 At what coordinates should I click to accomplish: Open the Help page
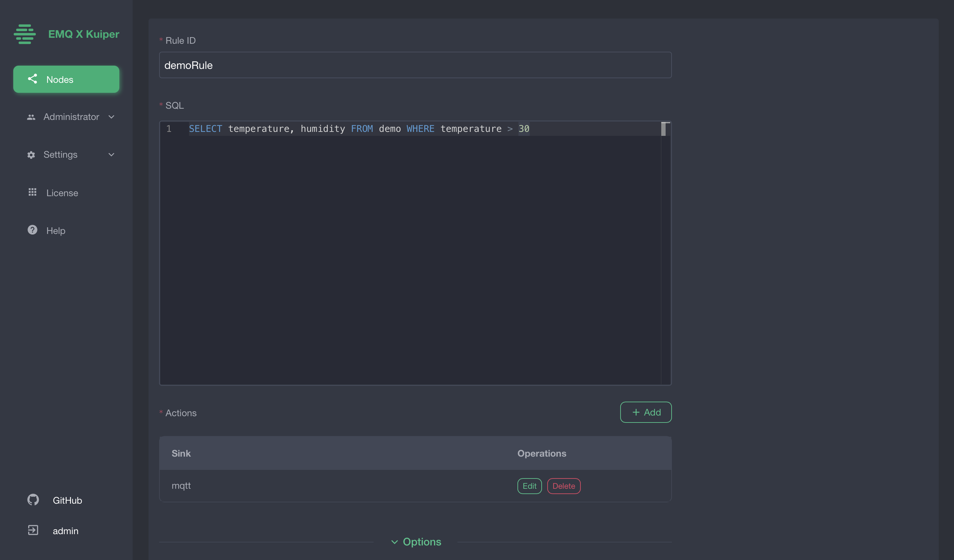pos(66,230)
